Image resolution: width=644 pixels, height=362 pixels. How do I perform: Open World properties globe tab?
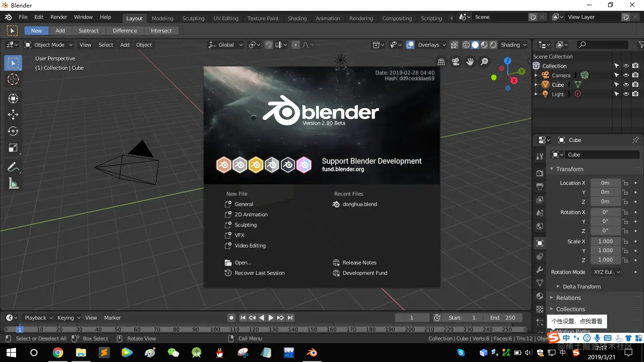(540, 226)
